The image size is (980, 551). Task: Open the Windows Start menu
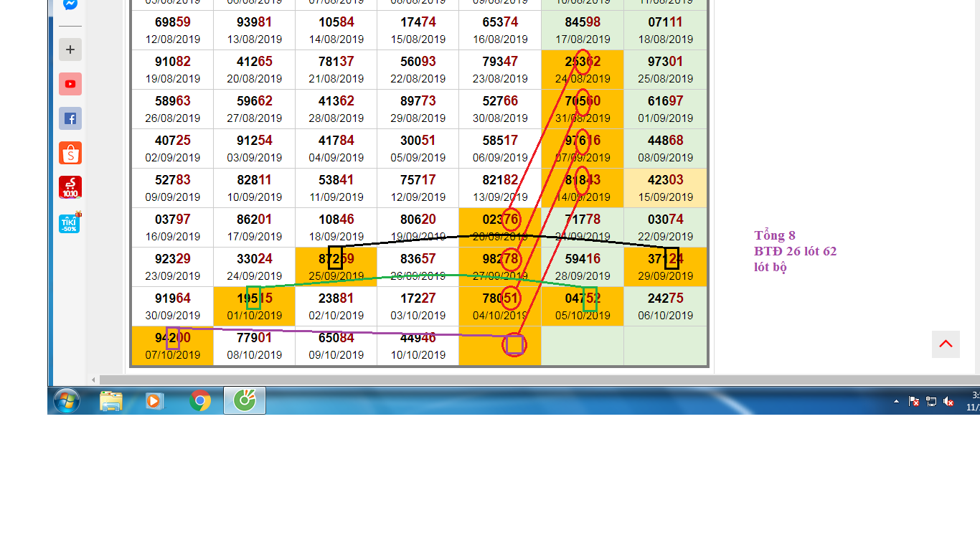click(66, 400)
